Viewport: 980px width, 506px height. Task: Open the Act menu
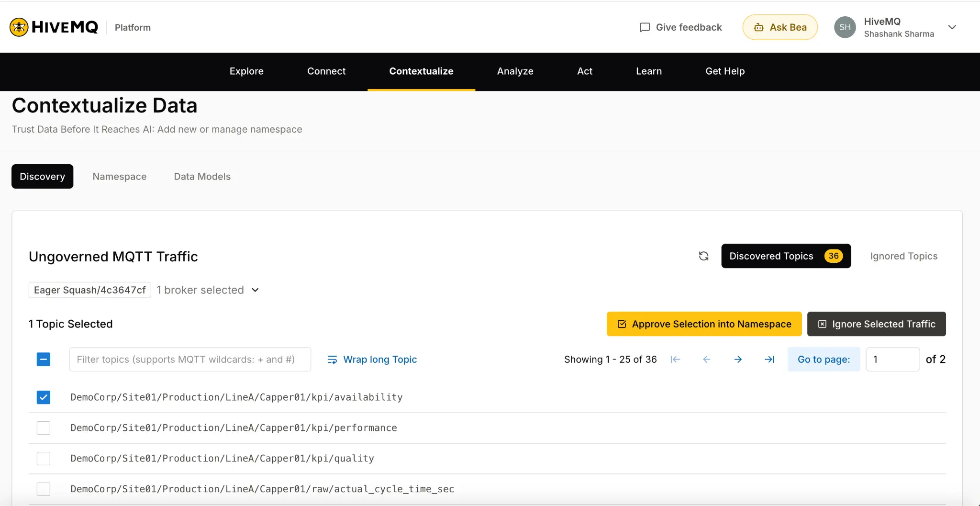[585, 71]
